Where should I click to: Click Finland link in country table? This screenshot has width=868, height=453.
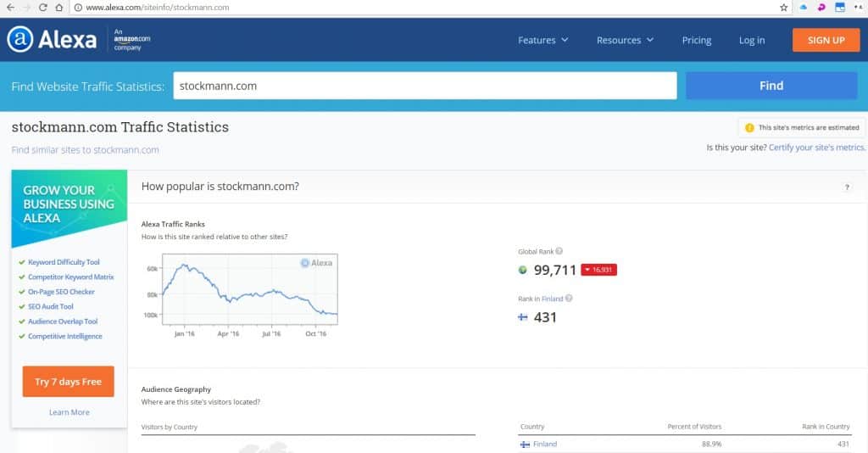tap(545, 445)
